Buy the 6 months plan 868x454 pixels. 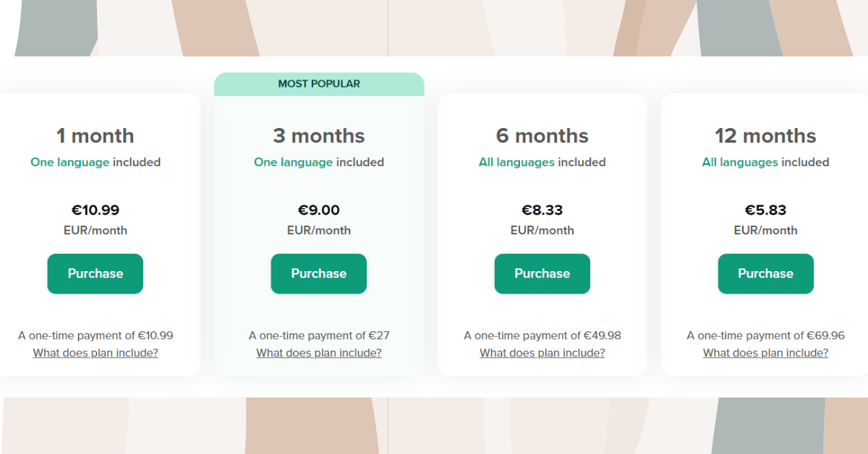coord(542,273)
